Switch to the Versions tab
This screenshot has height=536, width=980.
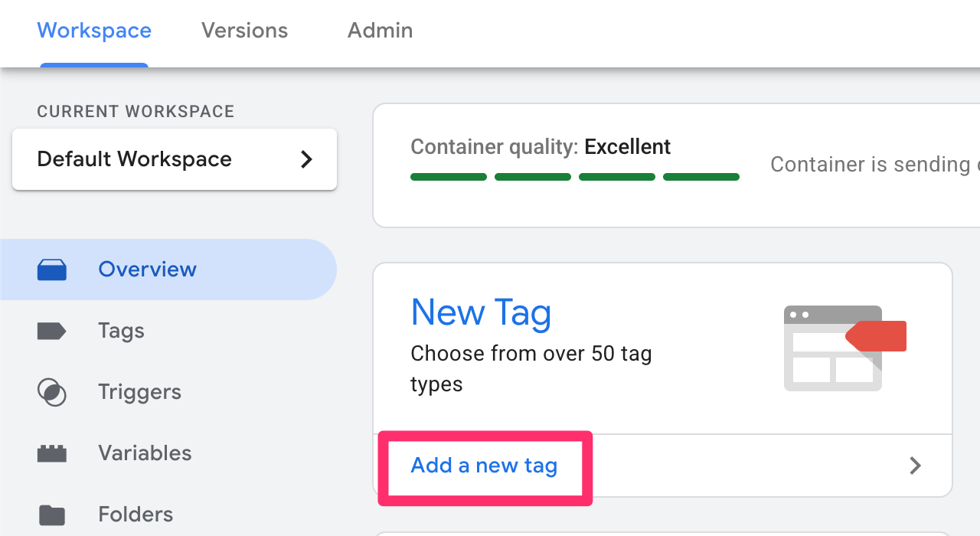pos(244,31)
